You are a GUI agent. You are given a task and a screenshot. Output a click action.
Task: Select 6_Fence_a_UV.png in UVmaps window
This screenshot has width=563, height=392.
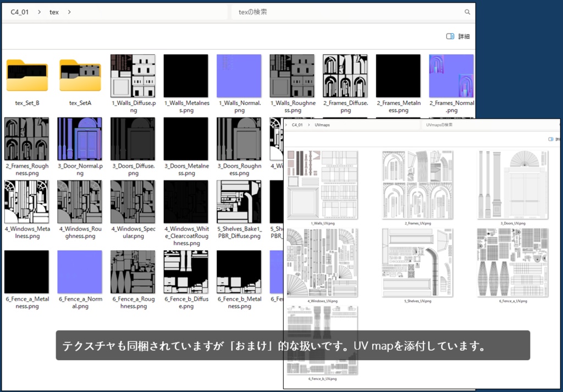[513, 262]
